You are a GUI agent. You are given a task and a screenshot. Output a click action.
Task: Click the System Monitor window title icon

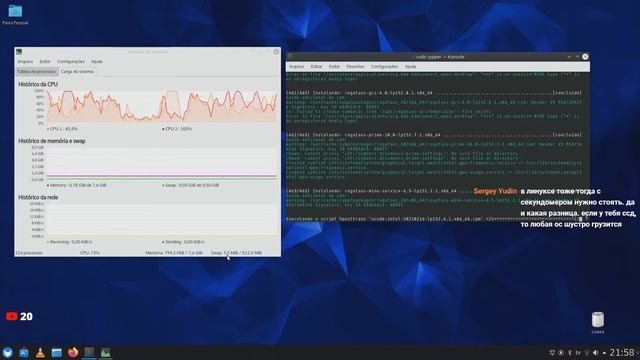(19, 52)
